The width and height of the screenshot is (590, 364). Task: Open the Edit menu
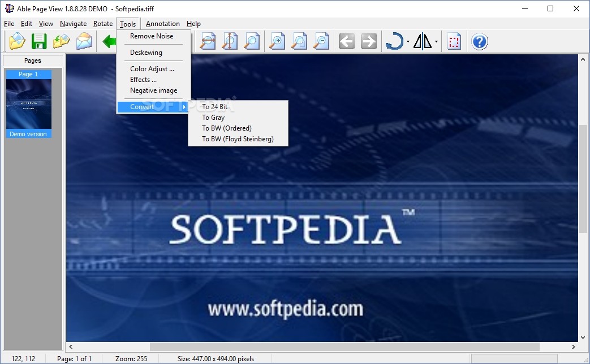click(x=27, y=24)
